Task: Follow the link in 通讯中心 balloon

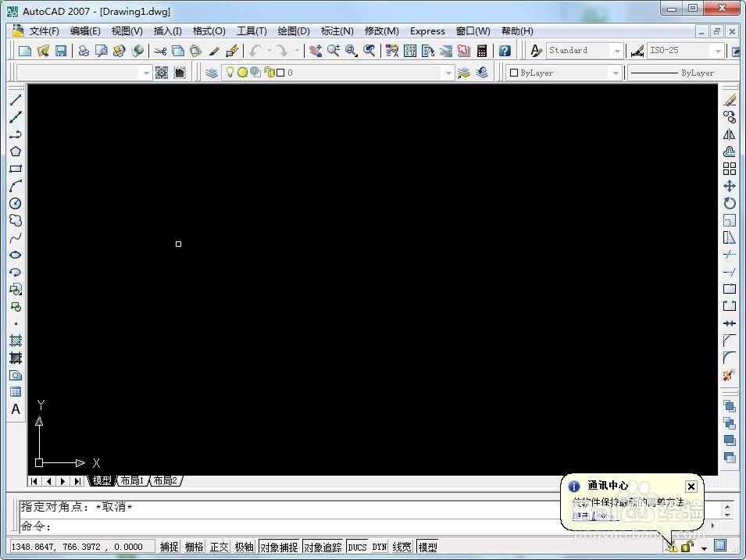Action: (594, 515)
